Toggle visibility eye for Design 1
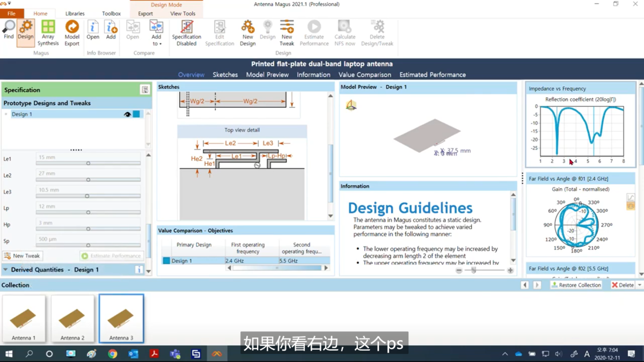 [127, 114]
